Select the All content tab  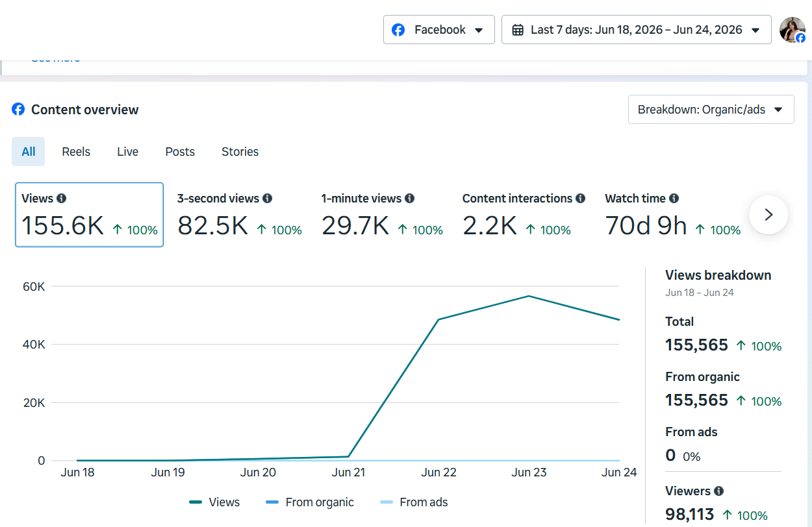coord(28,151)
